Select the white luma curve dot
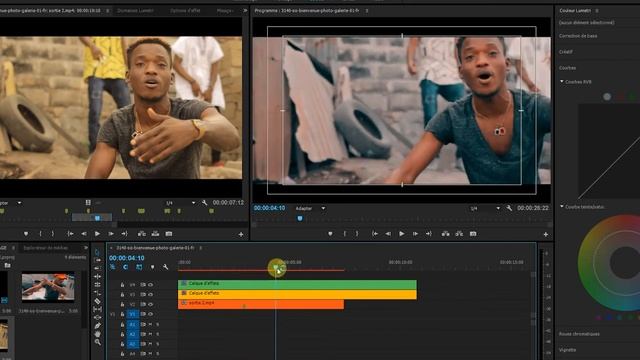 (607, 97)
